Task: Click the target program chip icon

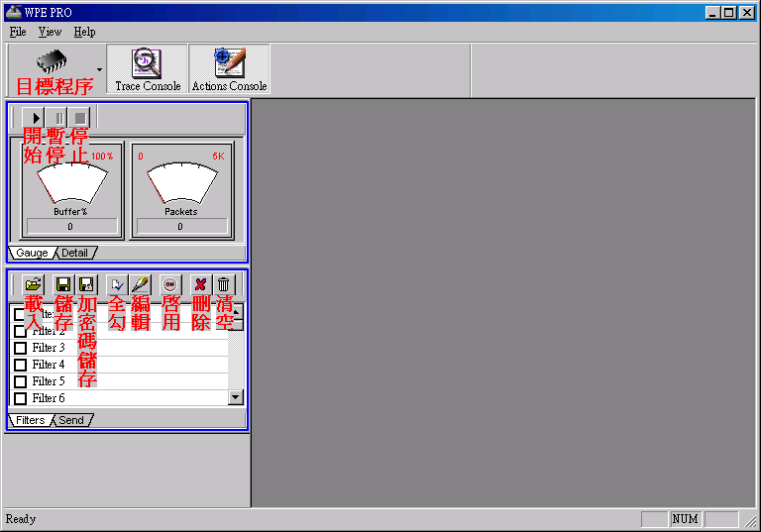Action: pyautogui.click(x=52, y=61)
